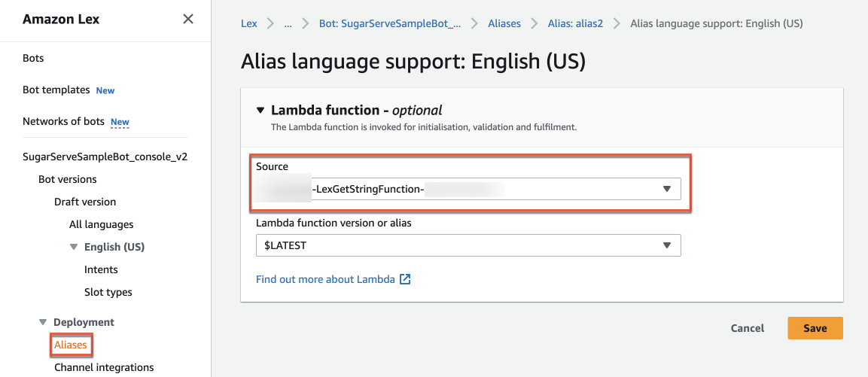Open Slot types under English (US)

[x=108, y=292]
